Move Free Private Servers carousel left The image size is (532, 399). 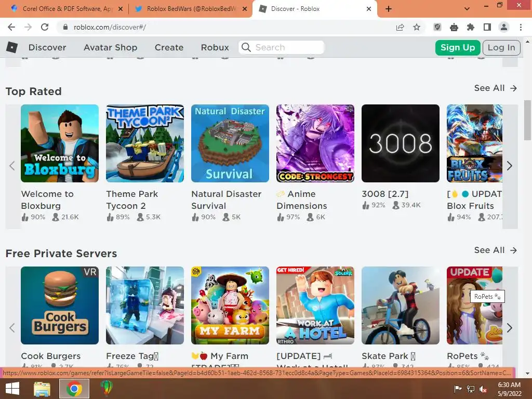[12, 328]
